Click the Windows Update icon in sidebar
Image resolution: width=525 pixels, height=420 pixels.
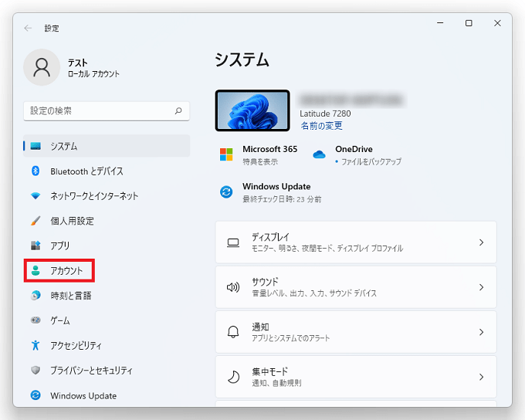coord(36,395)
